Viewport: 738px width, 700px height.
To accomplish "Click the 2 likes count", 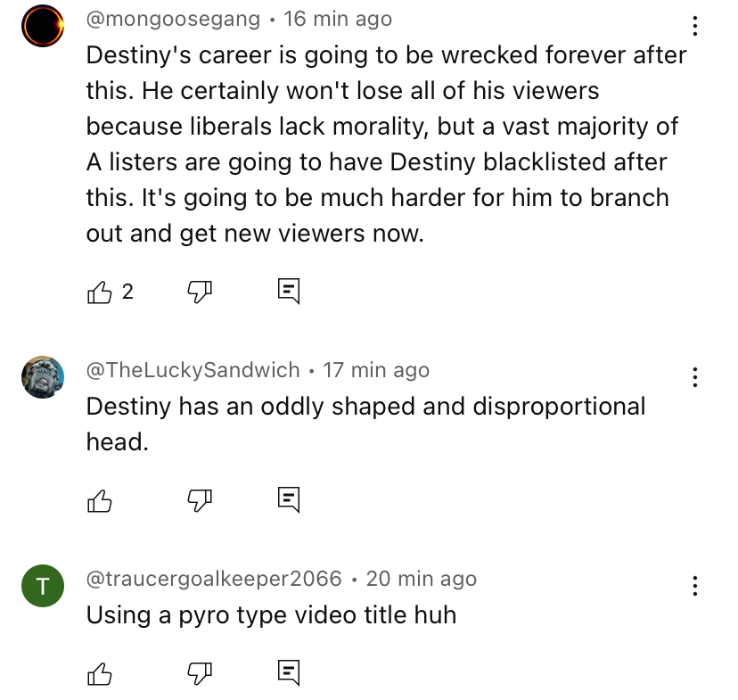I will (x=127, y=292).
